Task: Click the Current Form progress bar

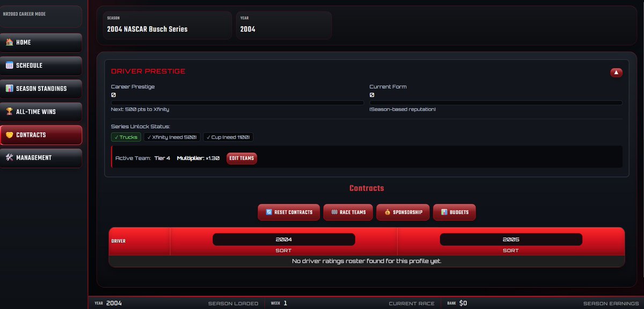Action: [496, 103]
